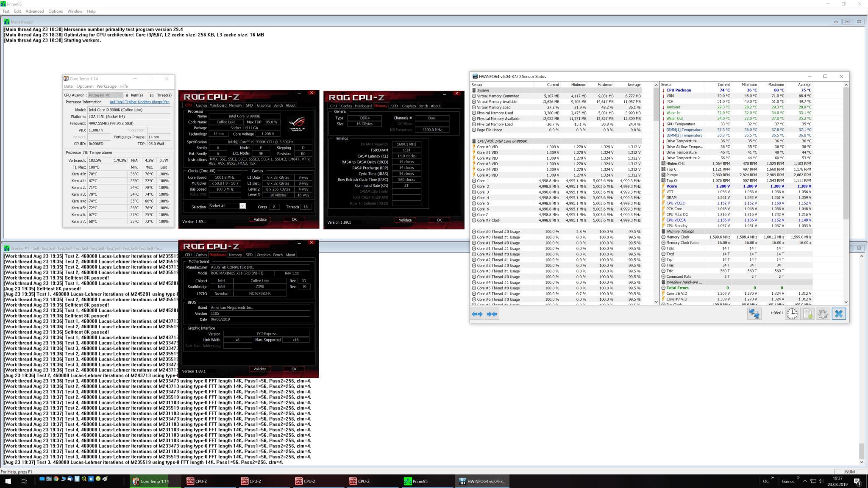The image size is (868, 488).
Task: Open Windows Start menu
Action: coord(8,481)
